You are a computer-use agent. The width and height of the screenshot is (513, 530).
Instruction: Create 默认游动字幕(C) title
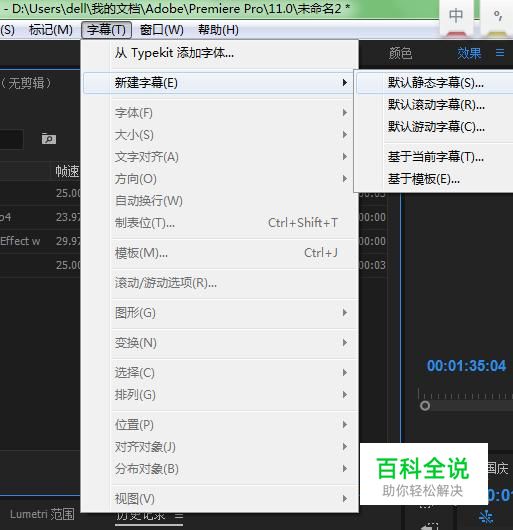point(435,127)
